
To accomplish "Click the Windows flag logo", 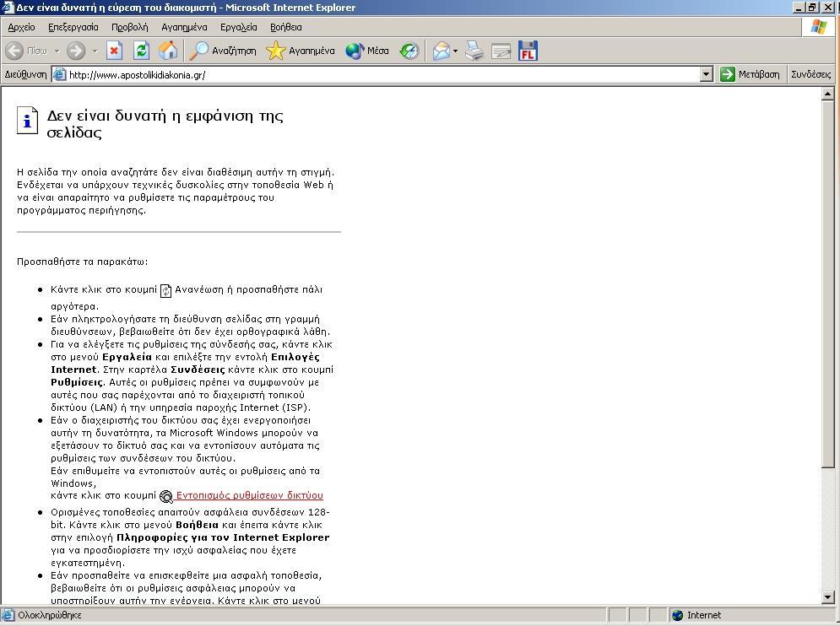I will tap(818, 27).
